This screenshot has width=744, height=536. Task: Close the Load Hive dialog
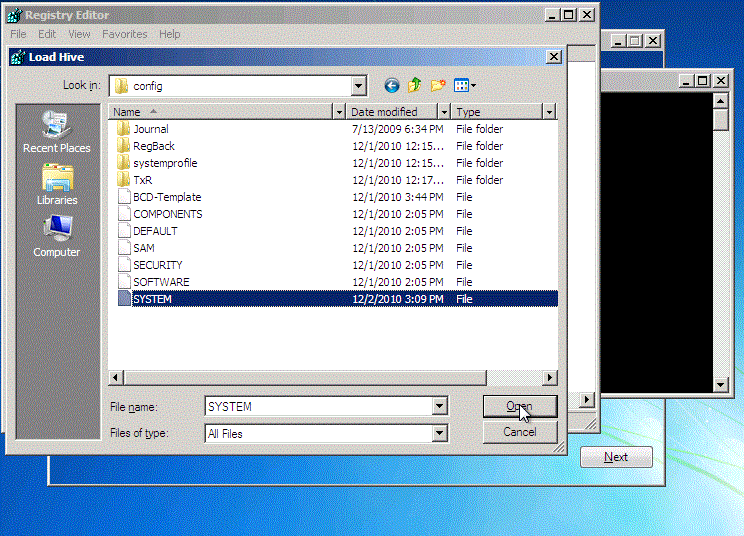click(x=554, y=57)
